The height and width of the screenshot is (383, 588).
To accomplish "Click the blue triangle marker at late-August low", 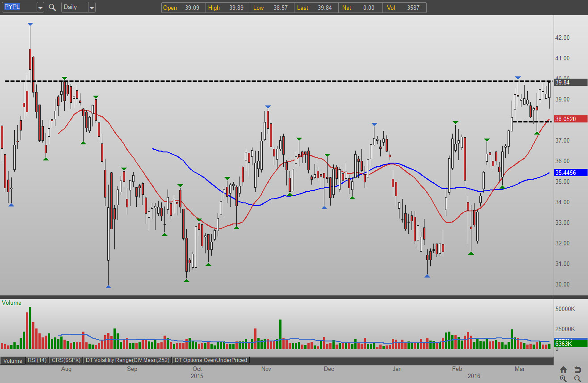I will coord(108,286).
